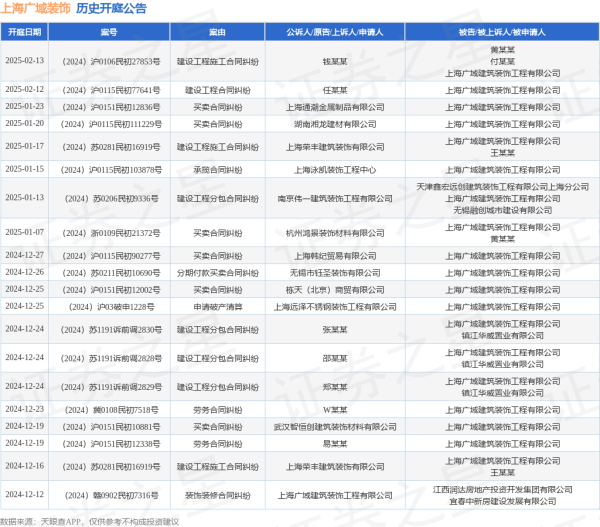Click the 被告/被上诉人/被申请人 column header
Screen dimensions: 600x527
[x=502, y=32]
